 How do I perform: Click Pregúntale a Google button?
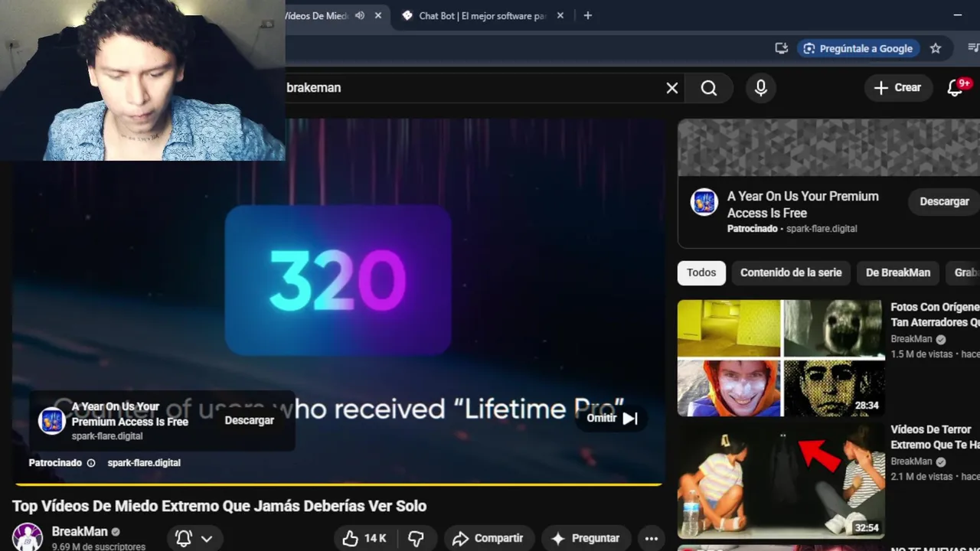click(858, 48)
